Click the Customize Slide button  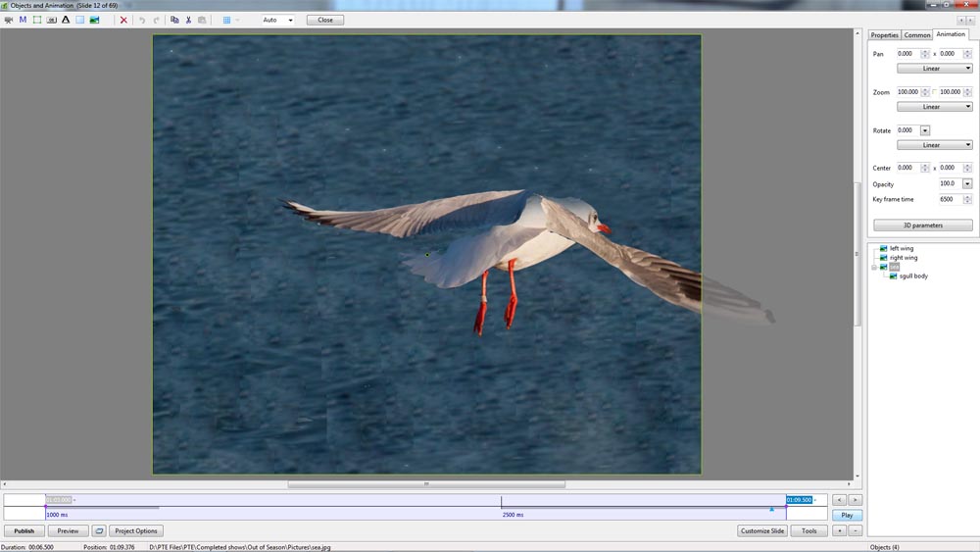(761, 530)
